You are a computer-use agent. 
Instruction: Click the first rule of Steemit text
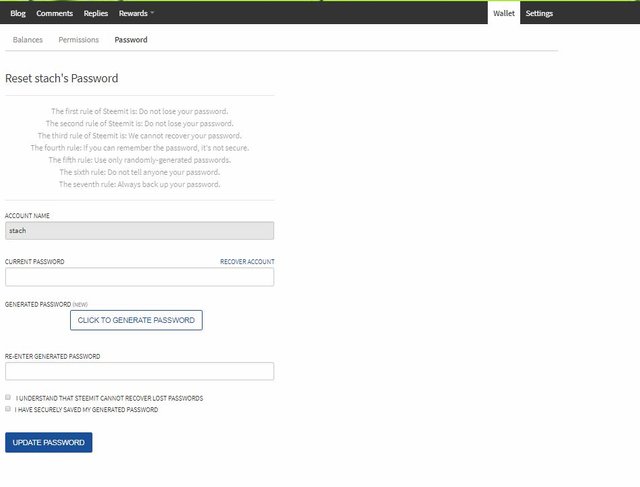(x=140, y=111)
